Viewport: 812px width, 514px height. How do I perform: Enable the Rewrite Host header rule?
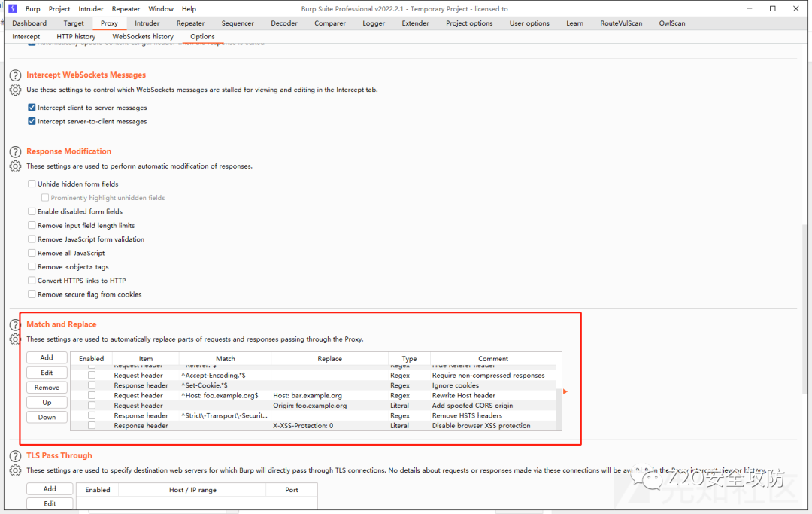pos(92,395)
